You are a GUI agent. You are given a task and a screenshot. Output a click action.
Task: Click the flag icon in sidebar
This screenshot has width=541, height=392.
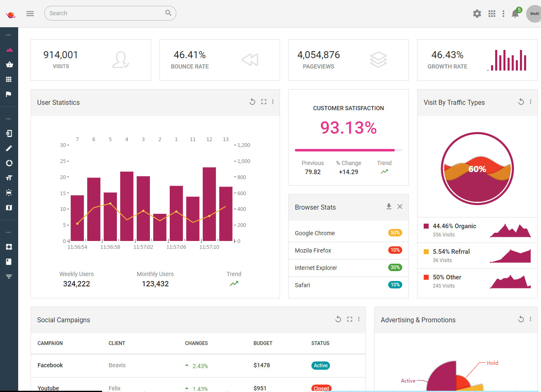pyautogui.click(x=9, y=94)
